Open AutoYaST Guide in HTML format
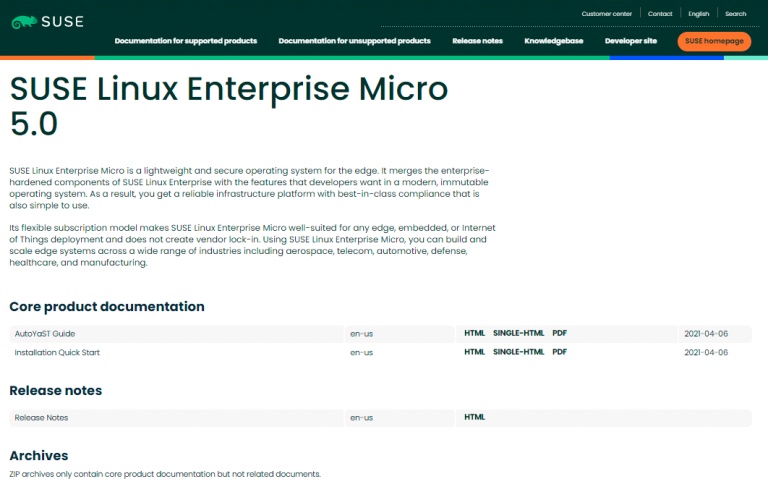Screen dimensions: 768x492 (x=474, y=333)
